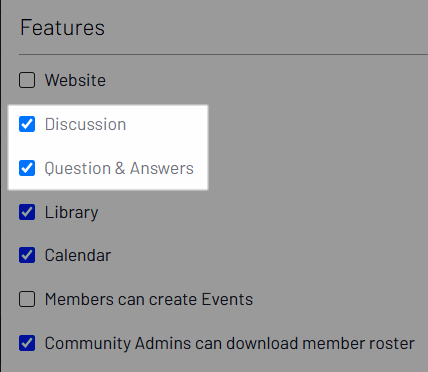Image resolution: width=428 pixels, height=372 pixels.
Task: Click the word Answers in the highlighted option
Action: coord(162,168)
